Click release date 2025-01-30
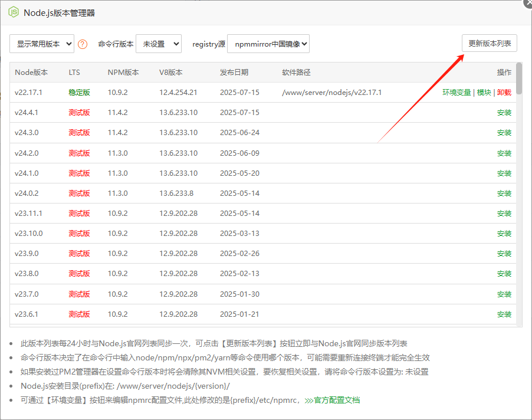The height and width of the screenshot is (420, 532). [x=239, y=294]
